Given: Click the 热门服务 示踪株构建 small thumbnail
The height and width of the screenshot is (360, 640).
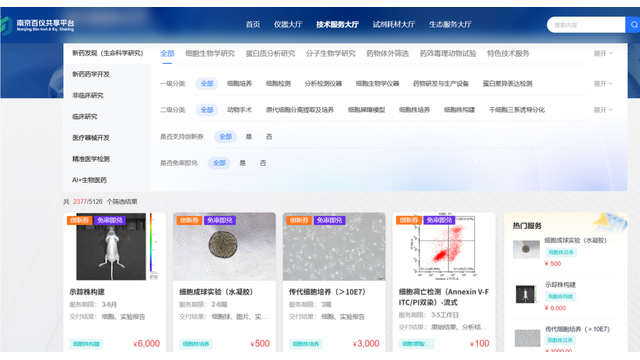Looking at the screenshot, I should (525, 294).
